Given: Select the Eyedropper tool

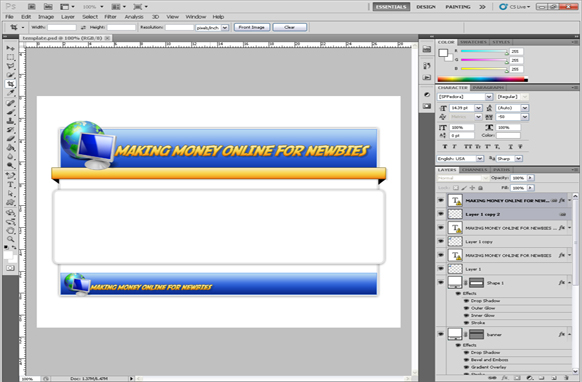Looking at the screenshot, I should 10,93.
